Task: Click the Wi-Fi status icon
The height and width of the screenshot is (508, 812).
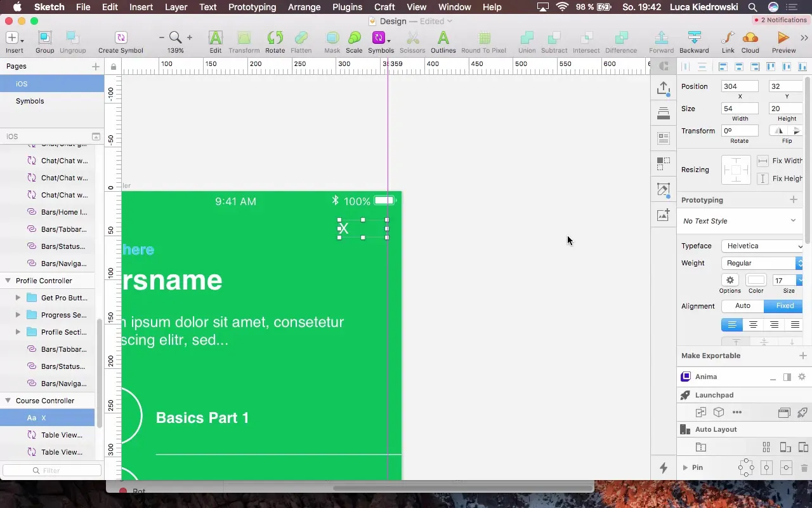Action: [562, 7]
